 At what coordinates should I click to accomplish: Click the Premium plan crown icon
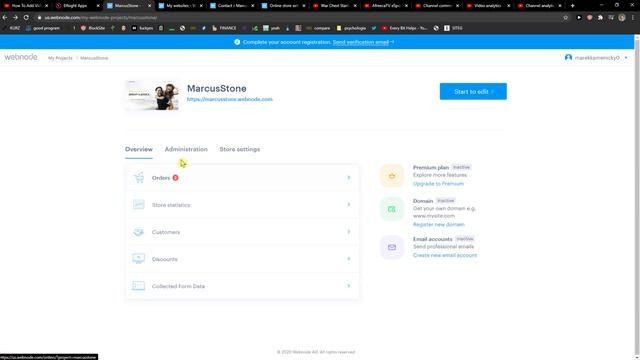coord(392,176)
